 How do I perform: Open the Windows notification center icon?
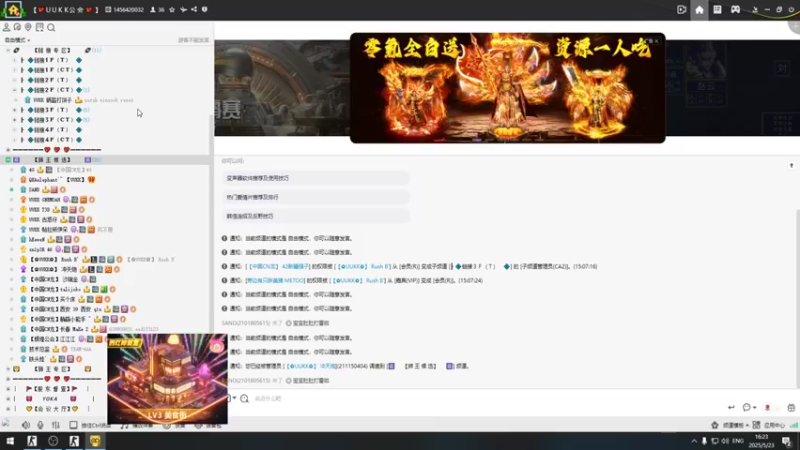787,441
